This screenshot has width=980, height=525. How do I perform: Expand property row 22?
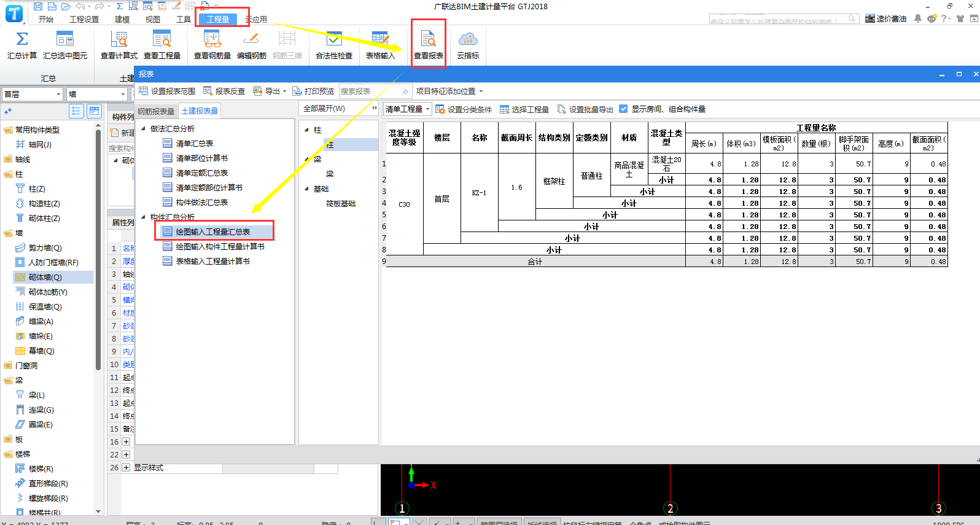click(x=126, y=454)
